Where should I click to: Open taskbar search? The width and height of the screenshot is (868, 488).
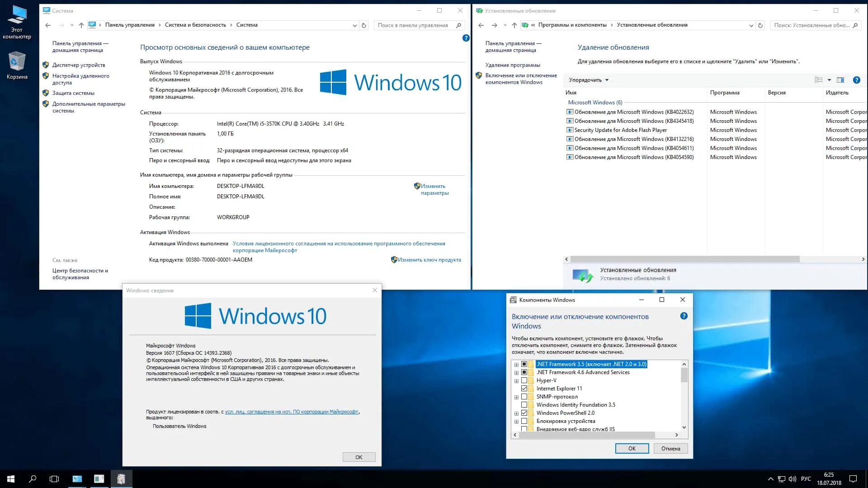(x=33, y=479)
